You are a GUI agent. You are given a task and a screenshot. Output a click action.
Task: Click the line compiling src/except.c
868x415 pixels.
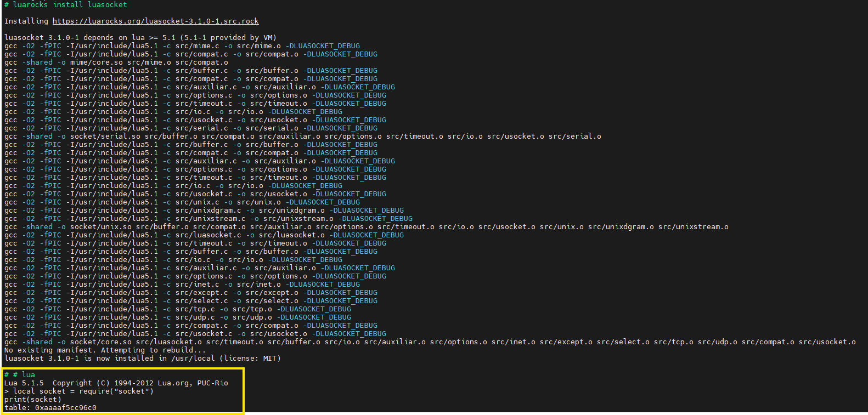191,293
